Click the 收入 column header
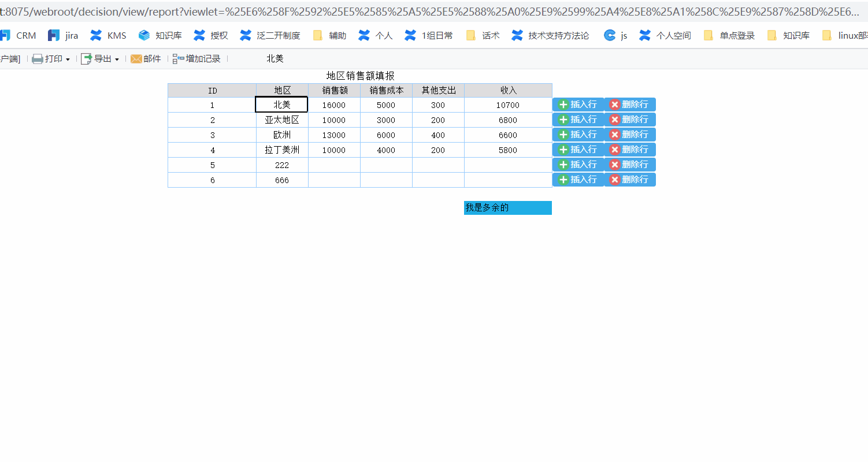Viewport: 868px width, 462px height. point(508,91)
